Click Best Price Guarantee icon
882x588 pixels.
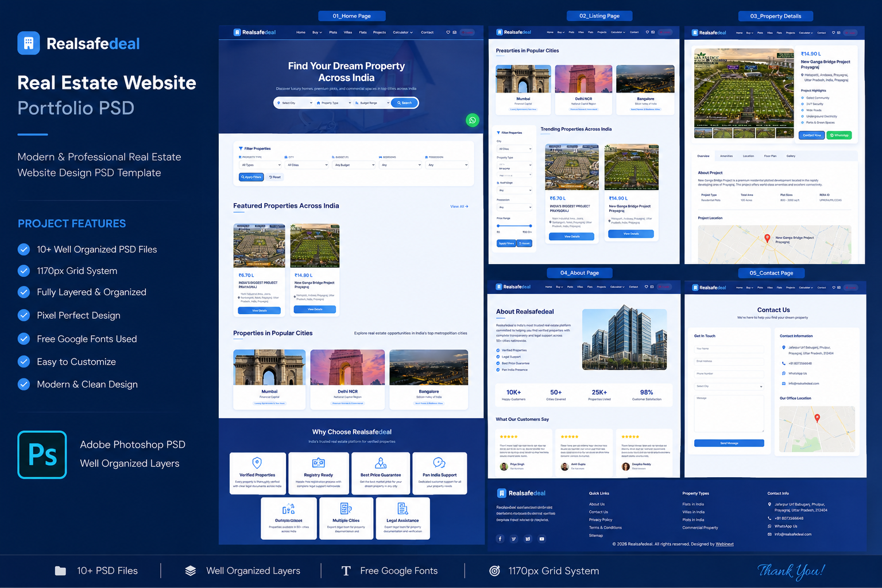pyautogui.click(x=381, y=463)
